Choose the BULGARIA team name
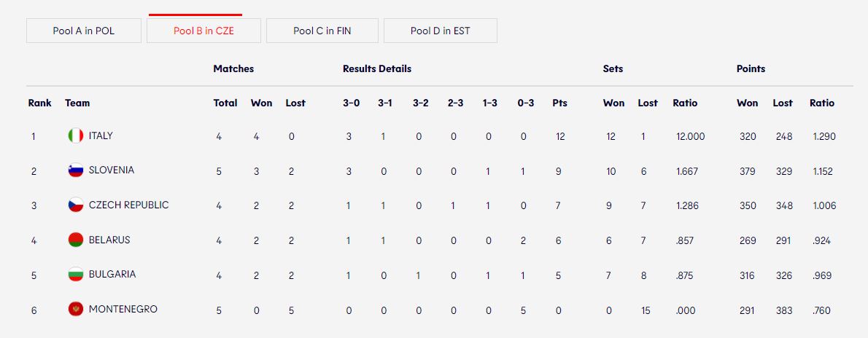868x338 pixels. tap(112, 275)
